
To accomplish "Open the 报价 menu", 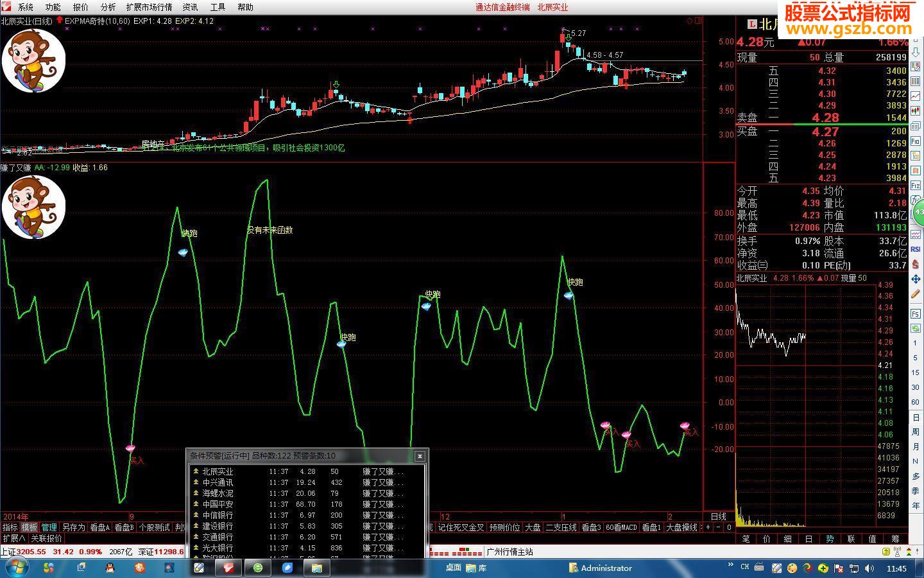I will [x=81, y=7].
